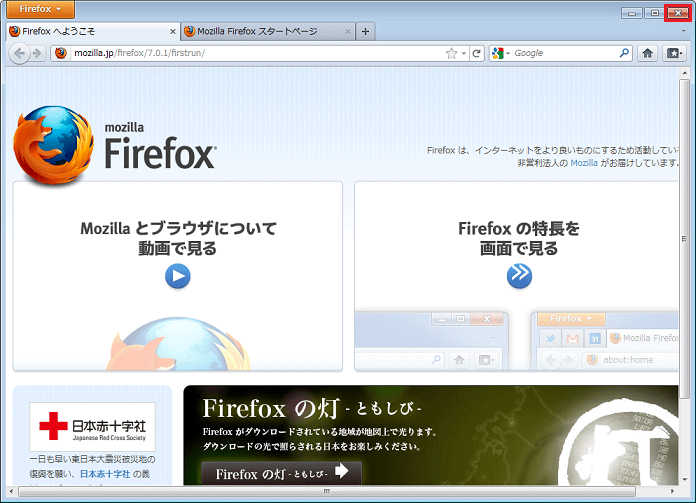
Task: Click the 日本赤十字社 Red Cross logo
Action: tap(92, 427)
